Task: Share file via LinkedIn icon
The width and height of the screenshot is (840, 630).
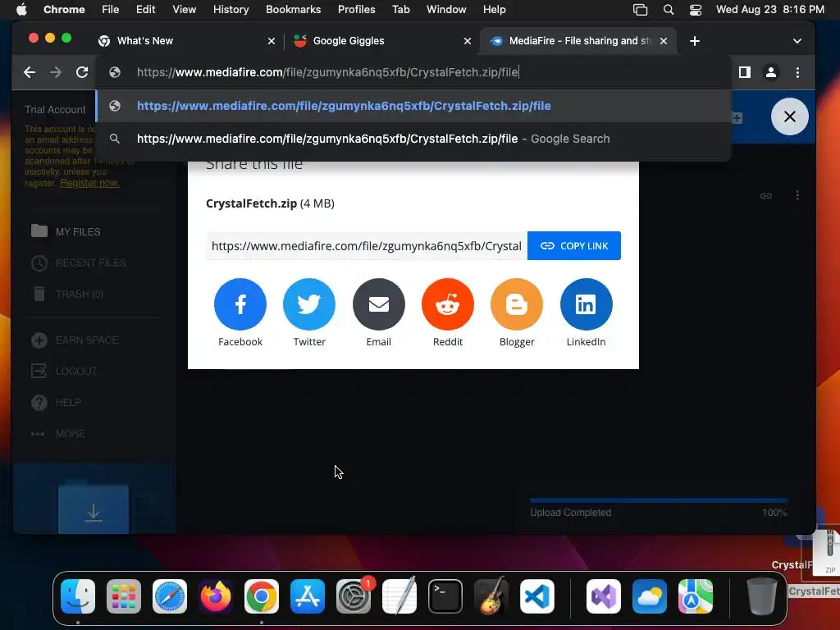Action: point(586,304)
